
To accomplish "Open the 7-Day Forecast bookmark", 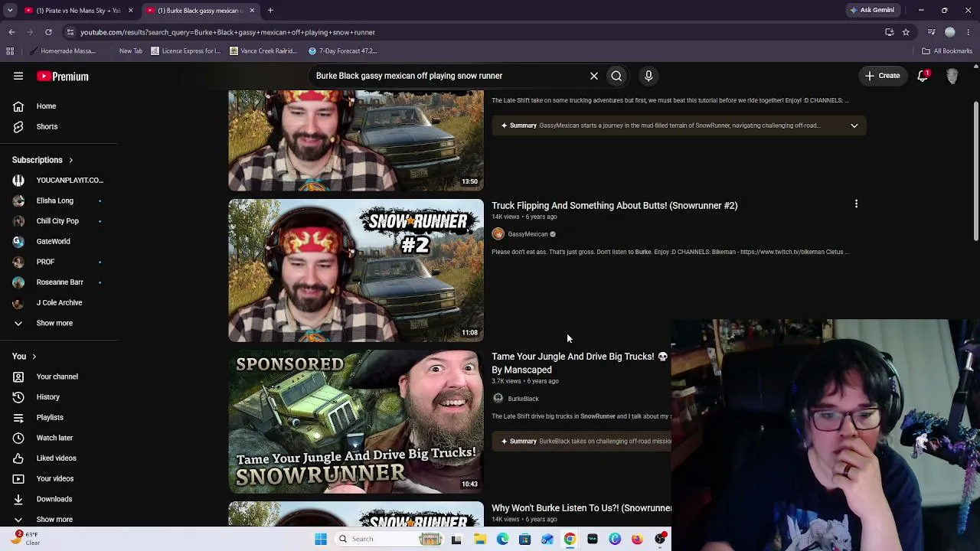I will pyautogui.click(x=342, y=51).
